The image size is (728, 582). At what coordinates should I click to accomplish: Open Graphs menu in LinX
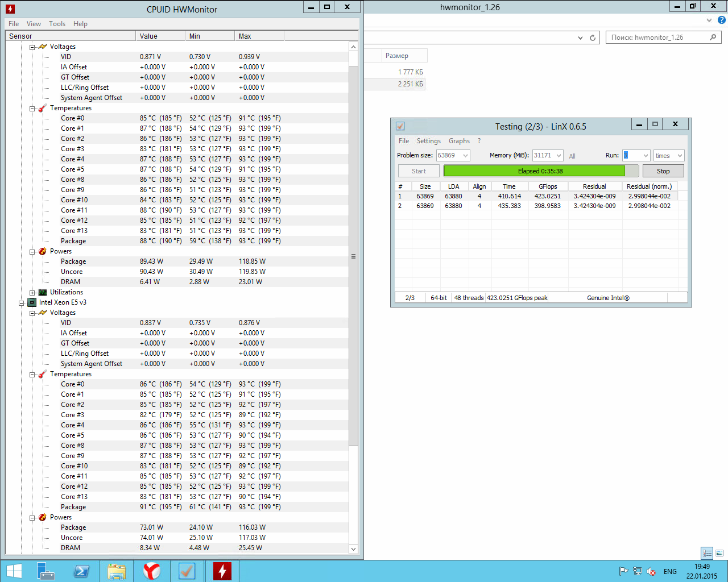[x=459, y=141]
